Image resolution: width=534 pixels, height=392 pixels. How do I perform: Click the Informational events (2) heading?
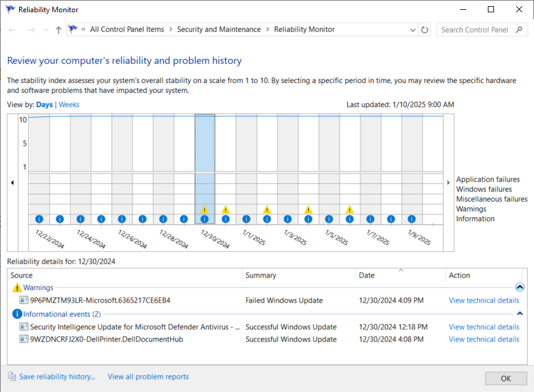62,314
